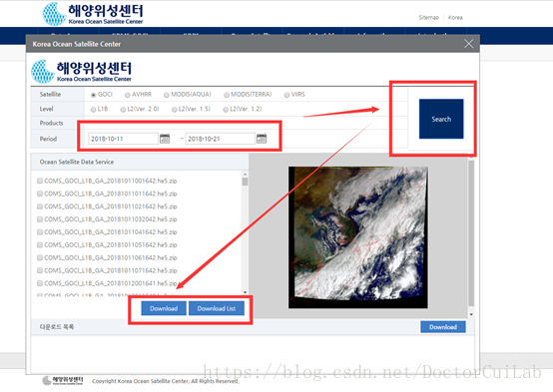Image resolution: width=553 pixels, height=392 pixels.
Task: Click the file list scrollbar up arrow
Action: tap(245, 175)
